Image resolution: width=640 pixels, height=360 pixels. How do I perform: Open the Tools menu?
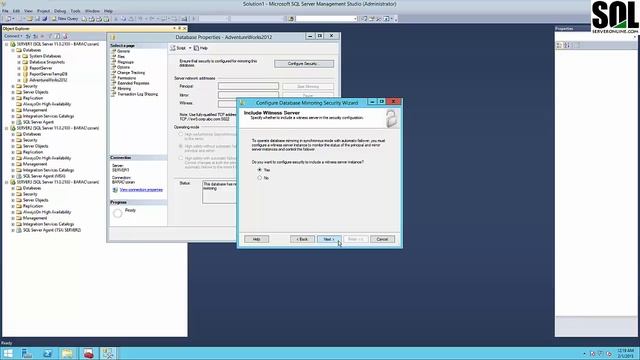pos(76,11)
